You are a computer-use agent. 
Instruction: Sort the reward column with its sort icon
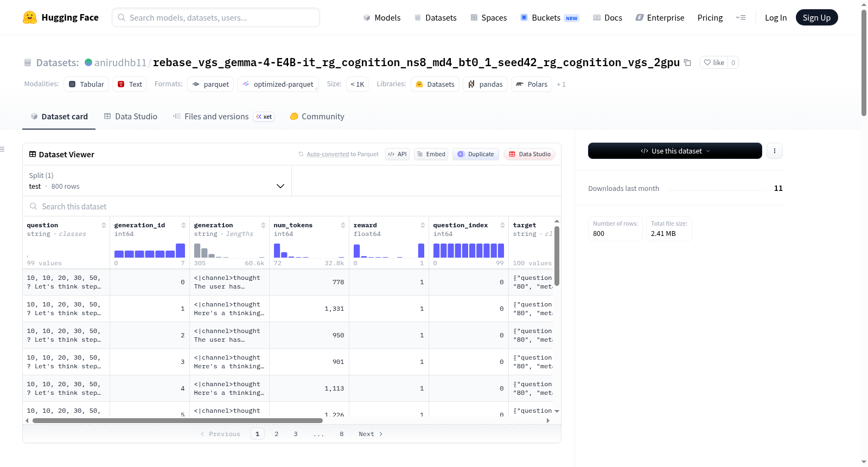tap(423, 225)
